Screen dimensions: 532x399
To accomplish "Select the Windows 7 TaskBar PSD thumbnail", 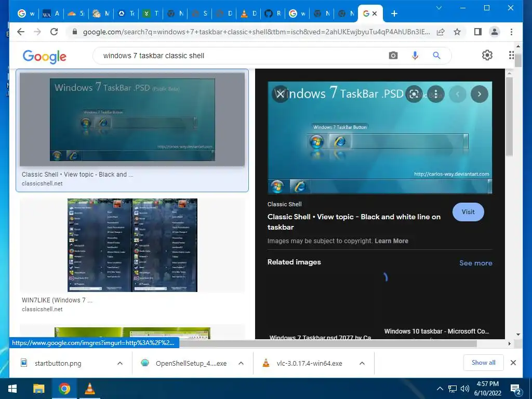I will 132,119.
